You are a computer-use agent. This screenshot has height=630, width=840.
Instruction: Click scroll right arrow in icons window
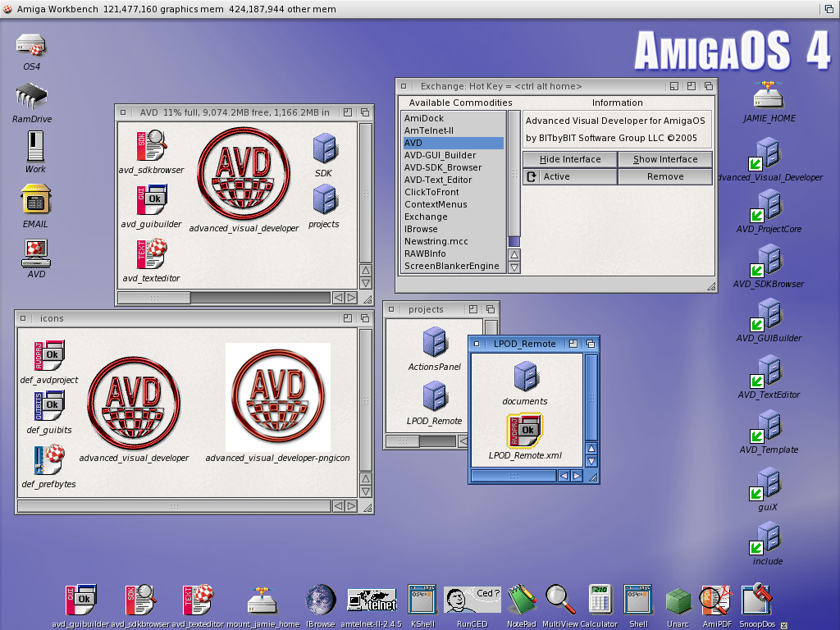(x=351, y=506)
